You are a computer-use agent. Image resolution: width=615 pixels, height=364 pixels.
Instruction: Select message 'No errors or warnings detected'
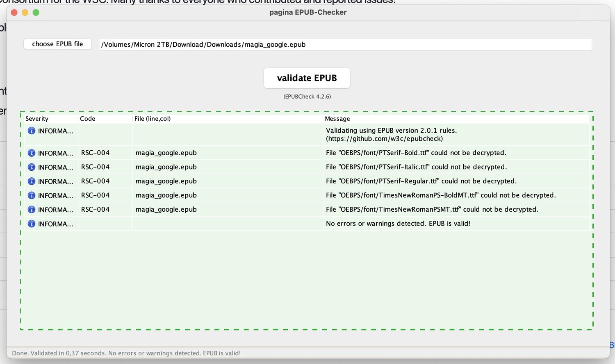(x=398, y=224)
